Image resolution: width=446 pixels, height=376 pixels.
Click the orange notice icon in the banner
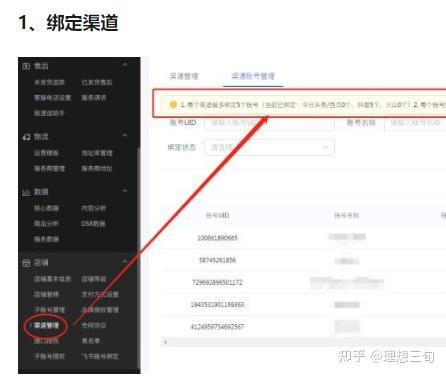coord(173,105)
